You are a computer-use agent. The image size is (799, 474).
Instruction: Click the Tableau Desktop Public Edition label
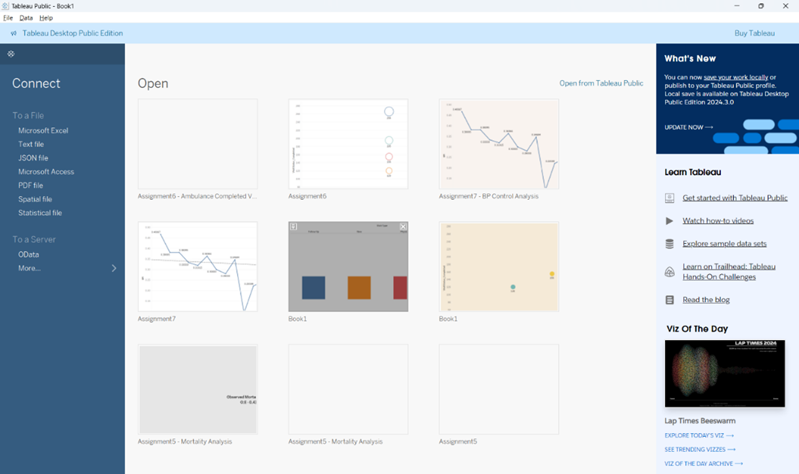[72, 33]
